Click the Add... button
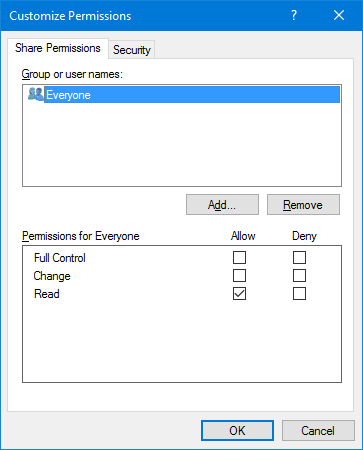 tap(222, 205)
